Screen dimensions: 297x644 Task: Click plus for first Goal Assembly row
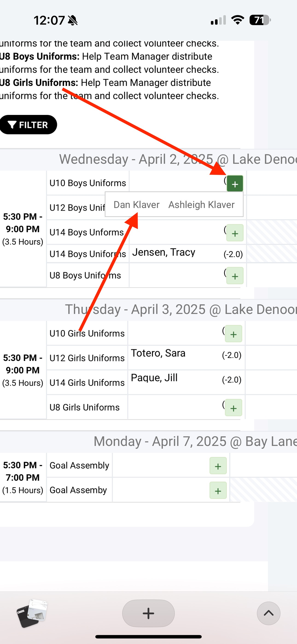point(218,466)
